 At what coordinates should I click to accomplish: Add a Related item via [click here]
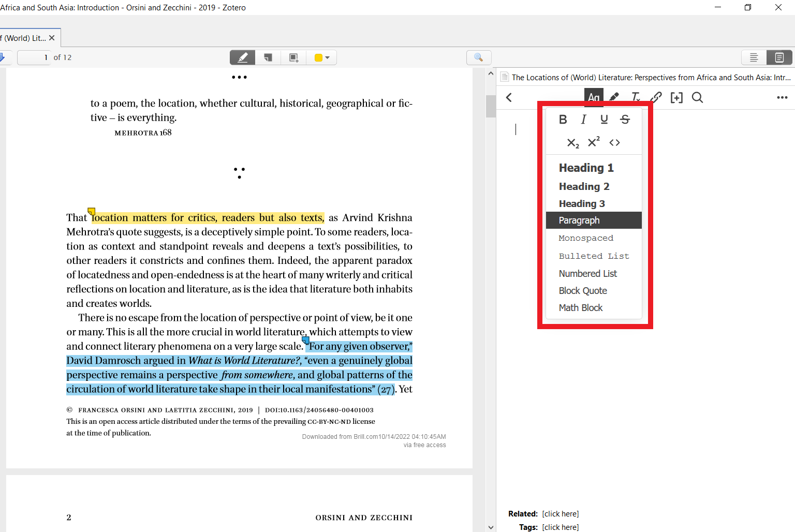pos(560,513)
